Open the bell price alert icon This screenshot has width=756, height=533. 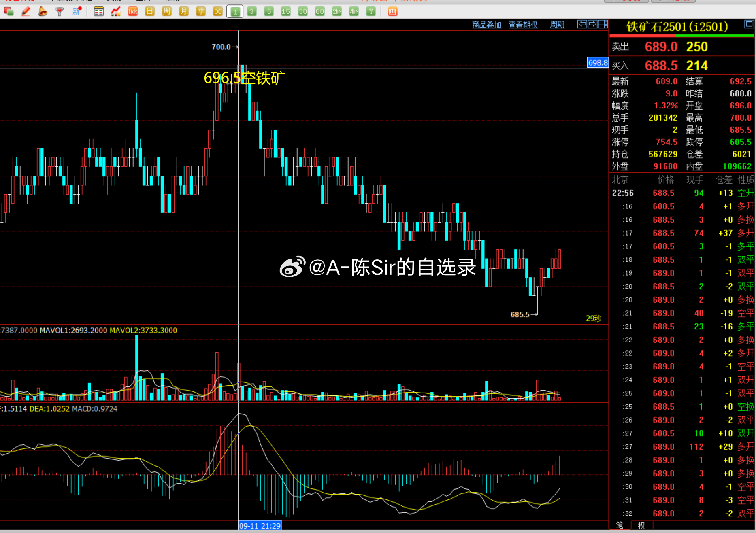[x=43, y=11]
